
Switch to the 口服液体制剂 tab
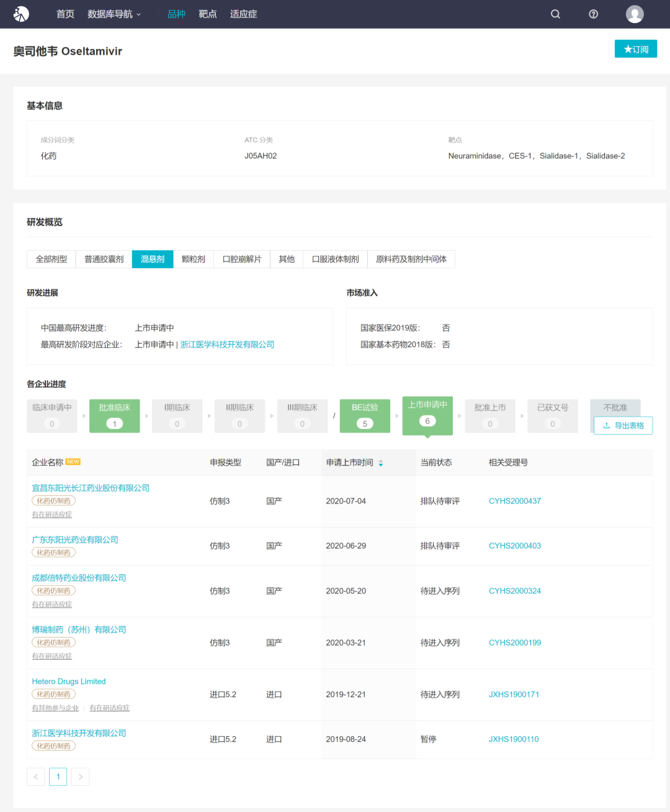336,259
